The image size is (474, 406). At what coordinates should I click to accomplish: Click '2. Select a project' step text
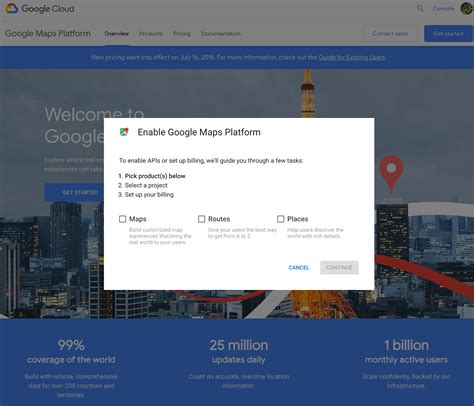click(x=143, y=185)
